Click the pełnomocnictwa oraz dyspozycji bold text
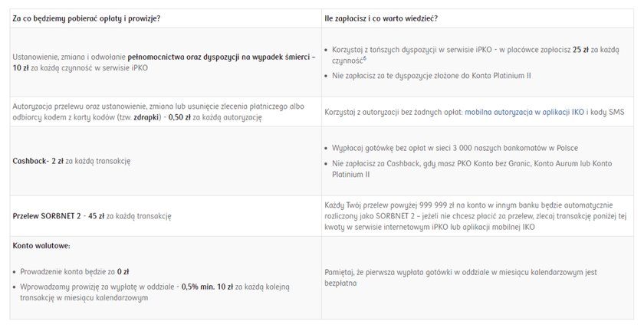644x331 pixels. click(x=222, y=57)
